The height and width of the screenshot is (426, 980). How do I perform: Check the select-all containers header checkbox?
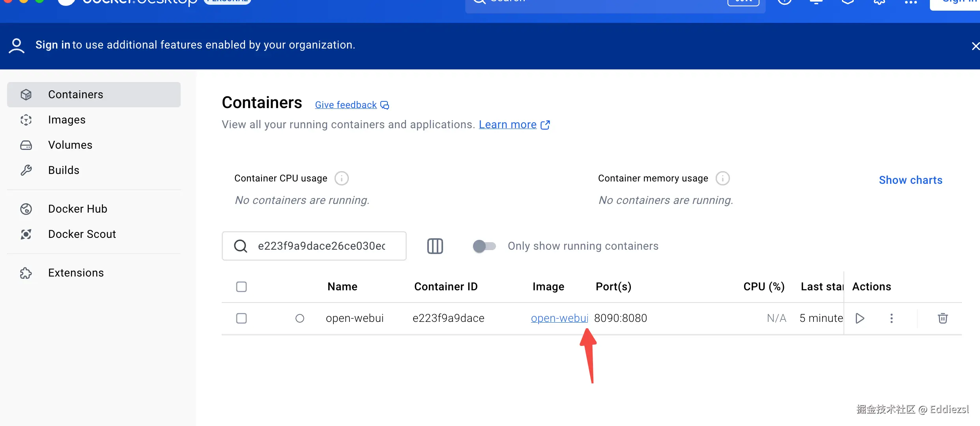pos(241,287)
